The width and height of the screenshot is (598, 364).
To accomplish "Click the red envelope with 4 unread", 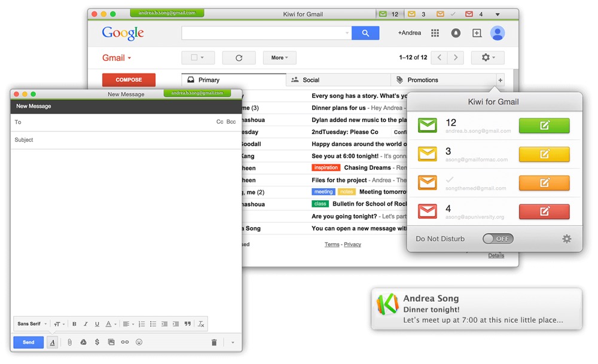I will (x=427, y=211).
